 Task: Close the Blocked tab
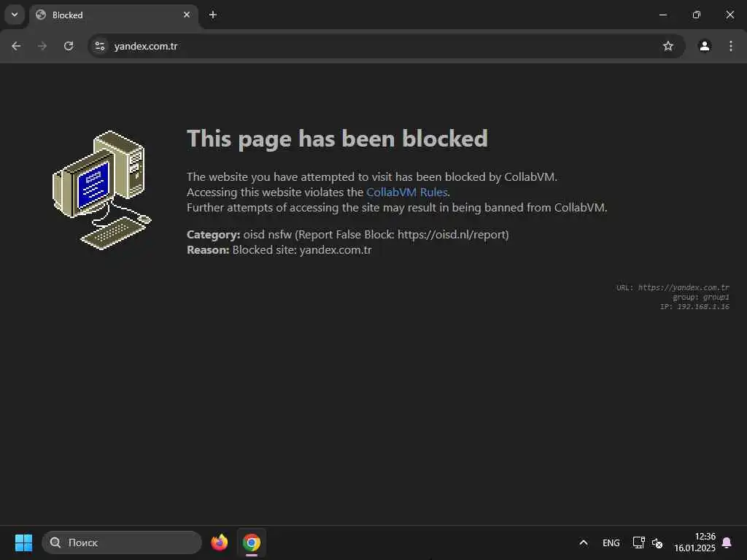point(187,15)
